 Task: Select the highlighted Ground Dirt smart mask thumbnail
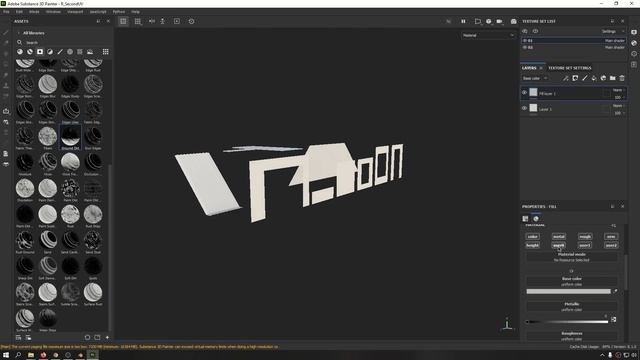70,138
